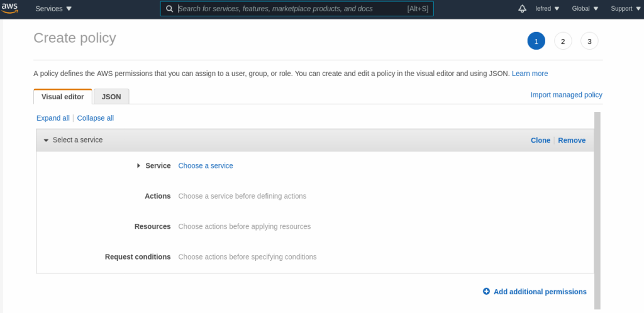This screenshot has height=313, width=644.
Task: Collapse the Select a service section
Action: pyautogui.click(x=46, y=140)
